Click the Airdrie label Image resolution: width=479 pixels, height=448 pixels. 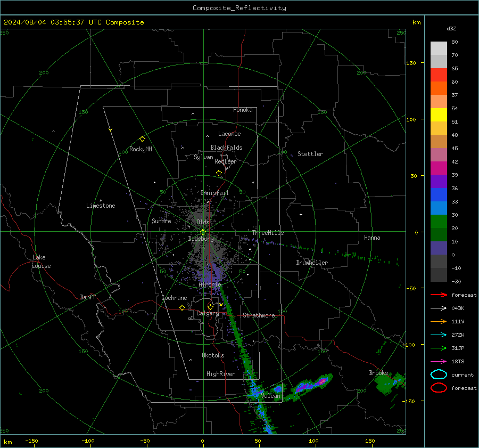click(x=210, y=284)
